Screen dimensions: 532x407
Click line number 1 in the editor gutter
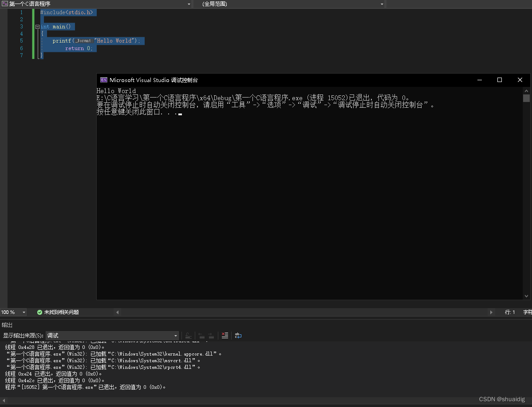[21, 12]
